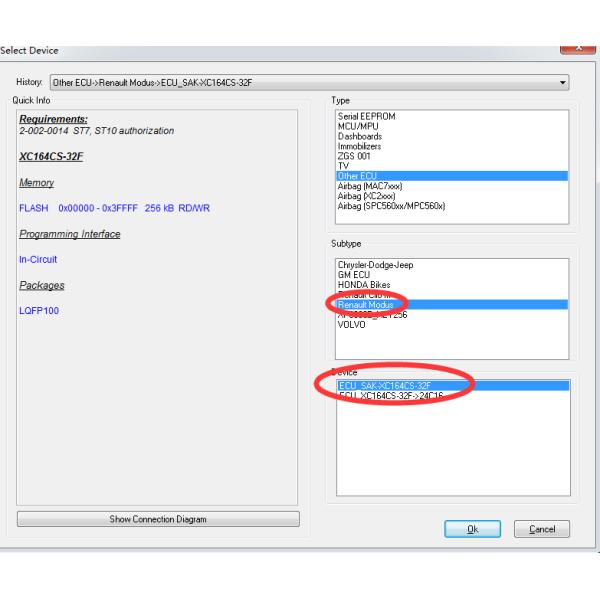Select Airbag (SPC560xx/MPC560x) type
Image resolution: width=600 pixels, height=600 pixels.
(391, 206)
